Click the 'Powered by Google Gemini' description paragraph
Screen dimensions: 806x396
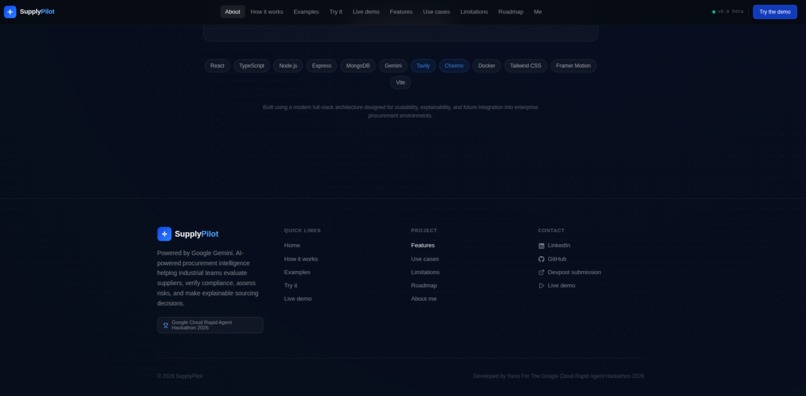point(209,278)
